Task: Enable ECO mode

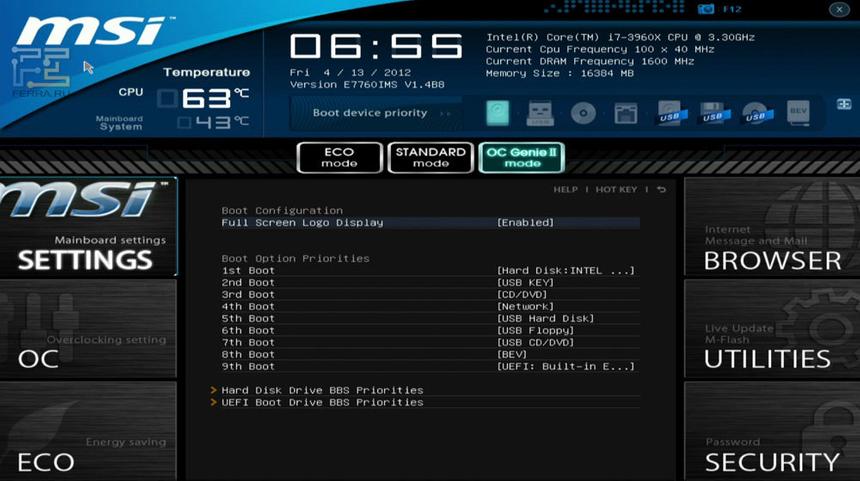Action: (x=340, y=157)
